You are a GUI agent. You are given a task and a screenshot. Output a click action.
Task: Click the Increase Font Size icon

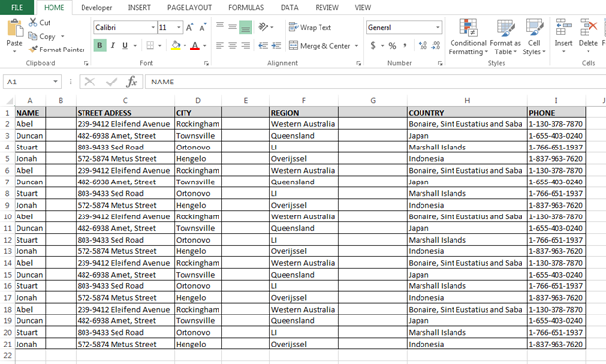pos(189,27)
